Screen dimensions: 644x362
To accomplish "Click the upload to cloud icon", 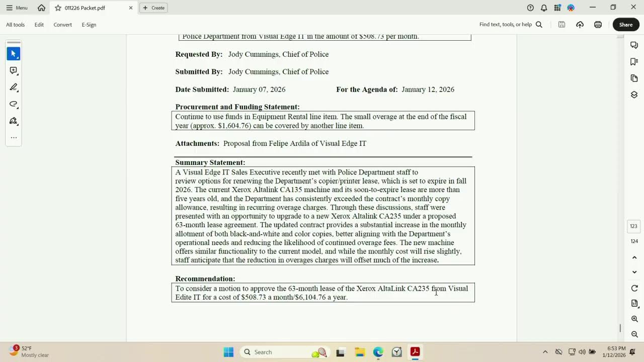I will coord(580,25).
